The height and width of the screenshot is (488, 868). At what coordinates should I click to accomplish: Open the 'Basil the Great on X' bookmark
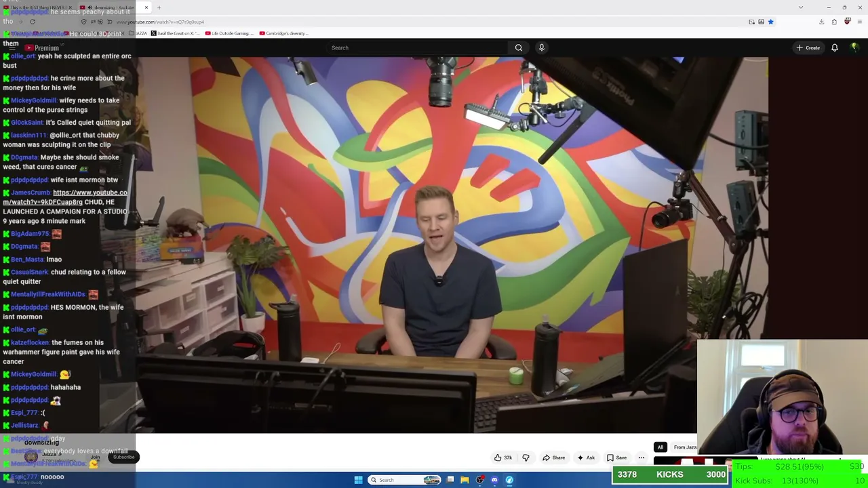pyautogui.click(x=174, y=33)
